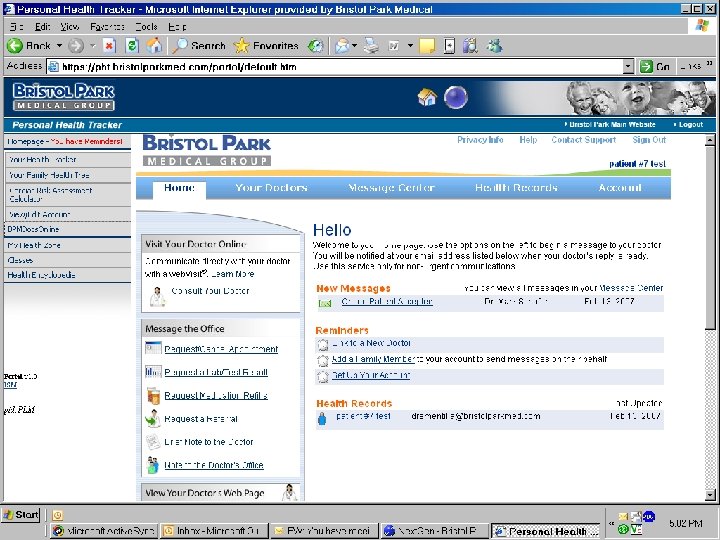Select the Home tab

pos(180,188)
